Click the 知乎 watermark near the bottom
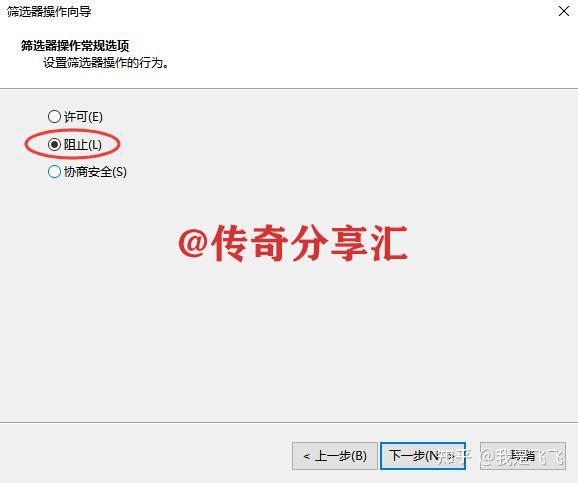Screen dimensions: 578x483 coord(455,456)
